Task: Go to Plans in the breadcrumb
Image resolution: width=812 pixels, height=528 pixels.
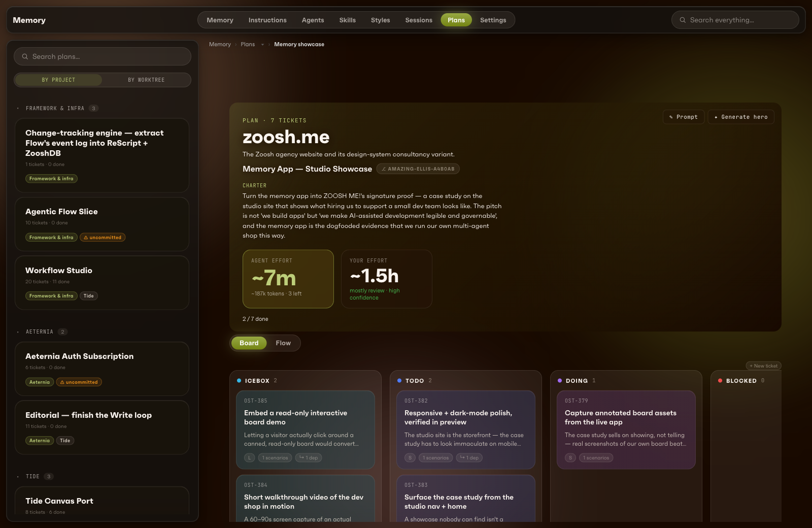Action: [248, 45]
